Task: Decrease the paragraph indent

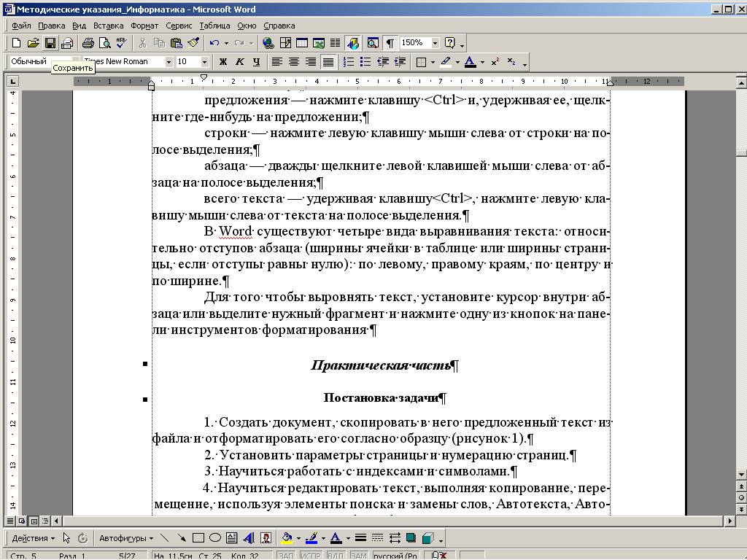Action: 382,62
